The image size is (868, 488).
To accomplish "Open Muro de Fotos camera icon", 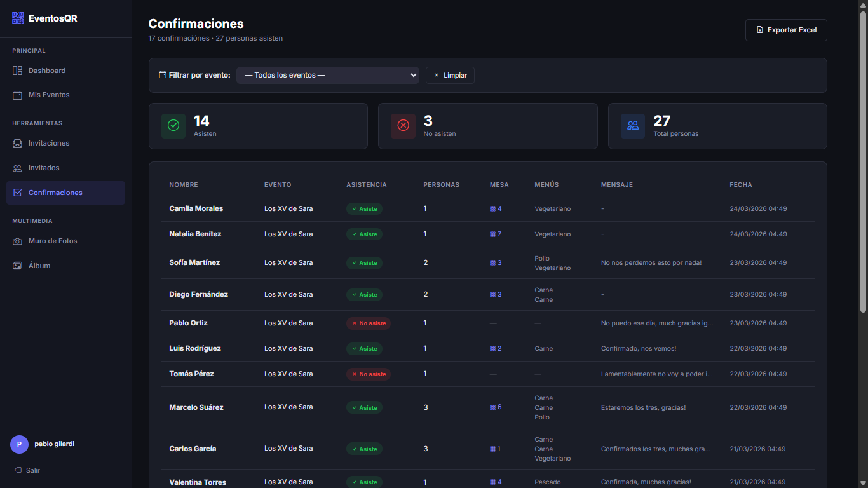I will tap(18, 241).
